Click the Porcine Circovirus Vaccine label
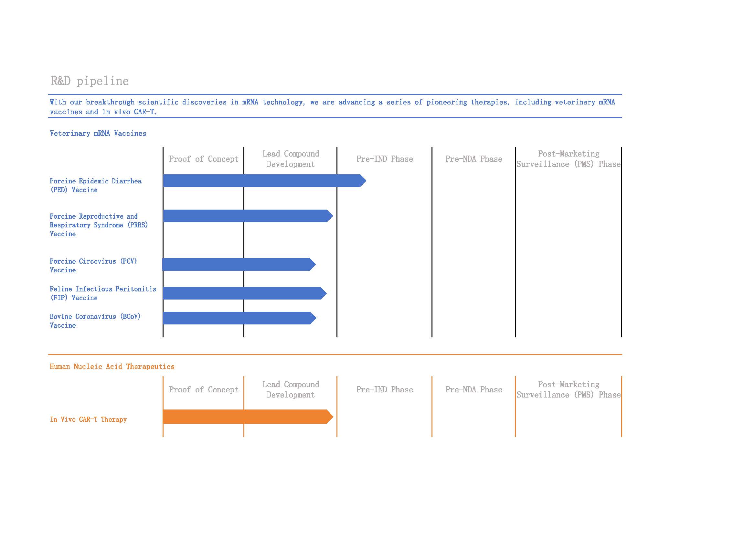The image size is (756, 535). (93, 266)
